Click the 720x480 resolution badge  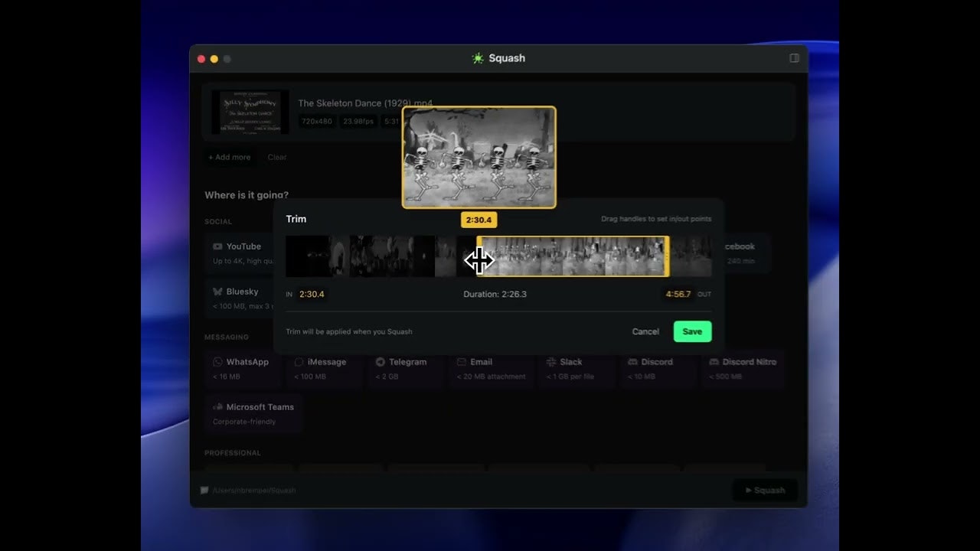[x=317, y=121]
